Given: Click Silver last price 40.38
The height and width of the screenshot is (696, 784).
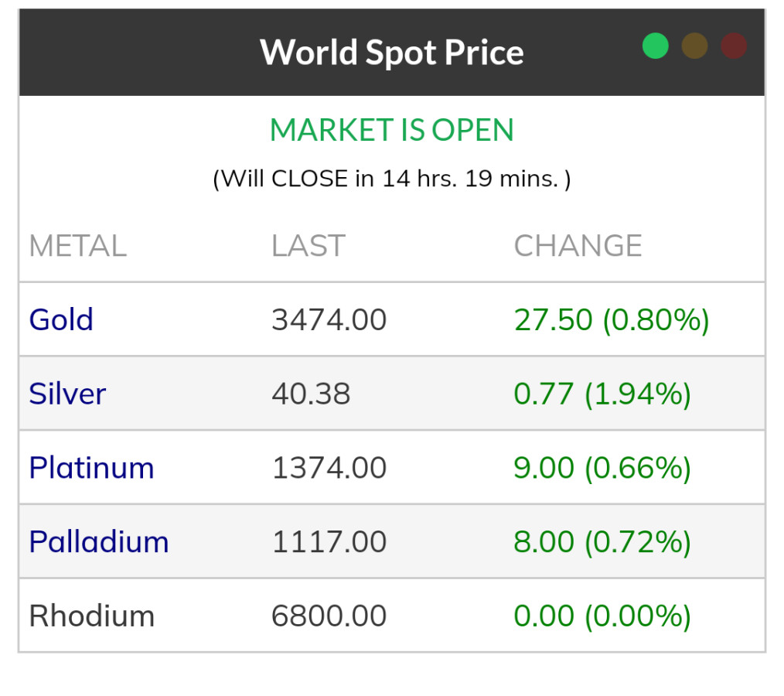Looking at the screenshot, I should [x=311, y=394].
